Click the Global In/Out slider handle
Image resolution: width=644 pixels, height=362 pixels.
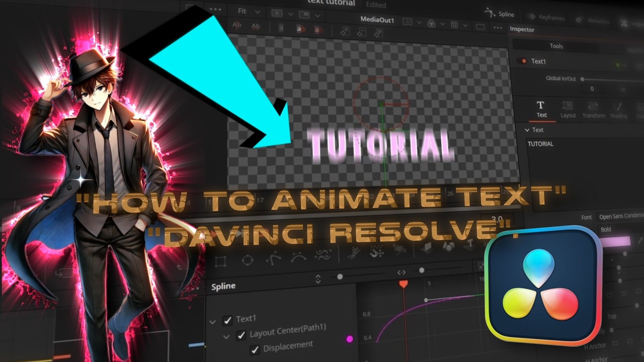point(582,79)
